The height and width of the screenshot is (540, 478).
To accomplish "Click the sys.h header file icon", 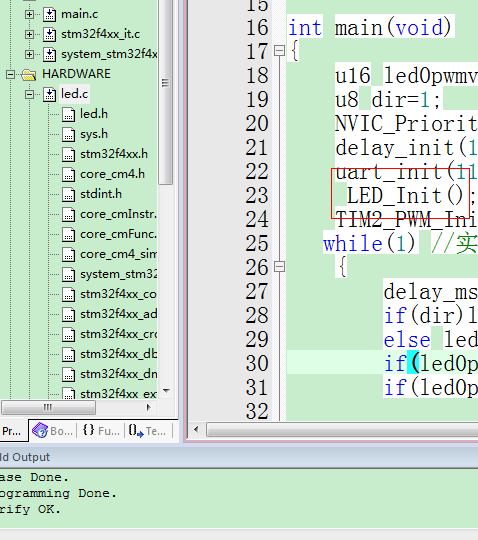I will click(69, 134).
